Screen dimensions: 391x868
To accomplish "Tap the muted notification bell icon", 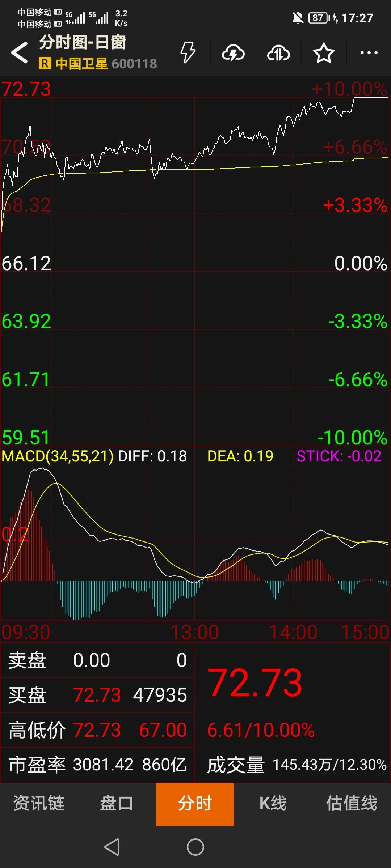I will point(298,17).
